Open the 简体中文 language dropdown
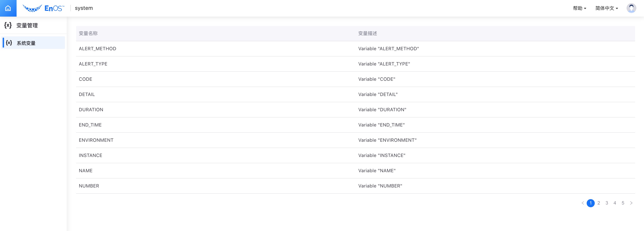Image resolution: width=644 pixels, height=231 pixels. coord(607,8)
